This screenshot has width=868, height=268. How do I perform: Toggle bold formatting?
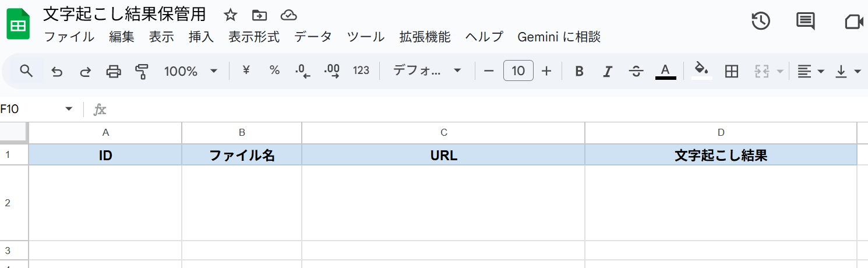[x=579, y=71]
